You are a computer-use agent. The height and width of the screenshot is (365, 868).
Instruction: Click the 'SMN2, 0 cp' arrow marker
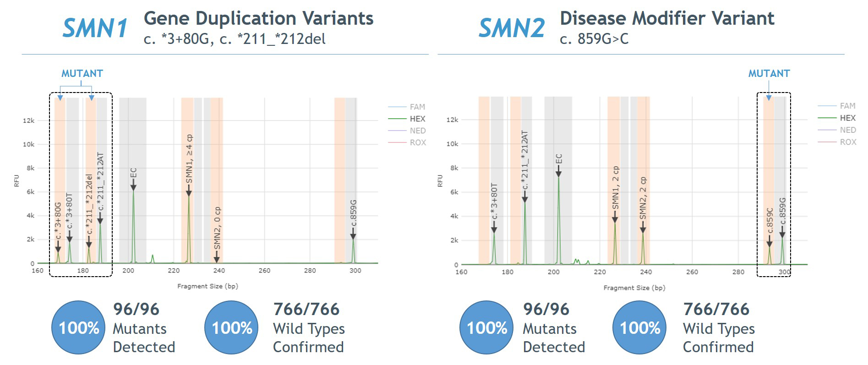tap(217, 256)
